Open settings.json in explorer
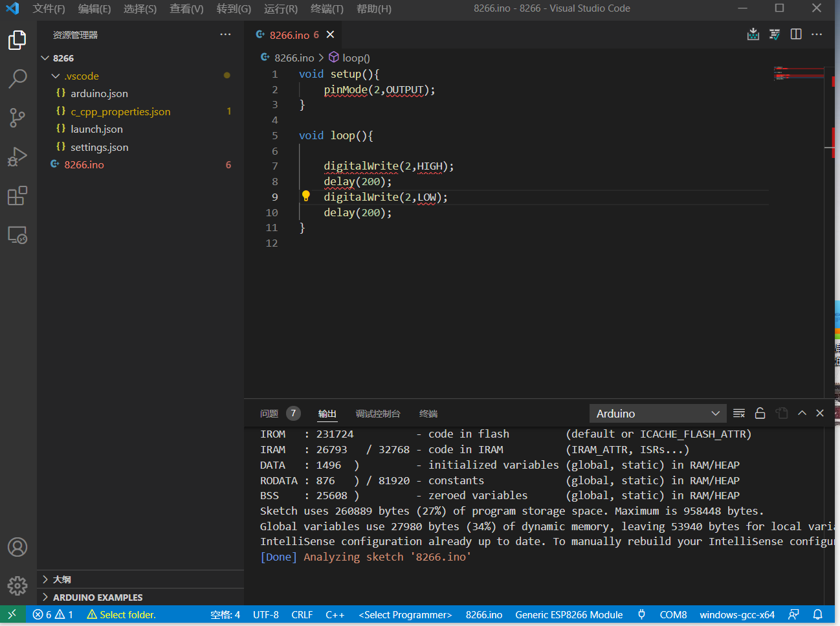 140,147
